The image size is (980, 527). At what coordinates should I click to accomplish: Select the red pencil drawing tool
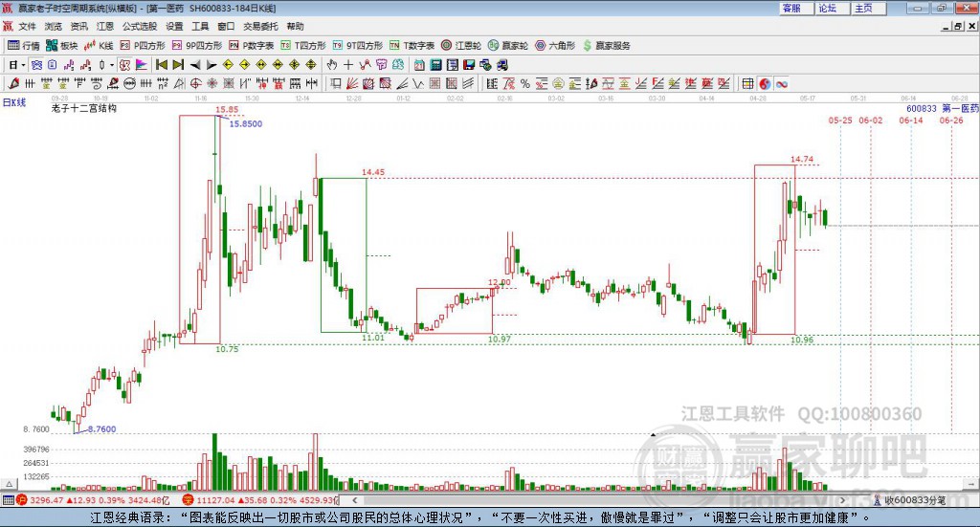tap(13, 83)
